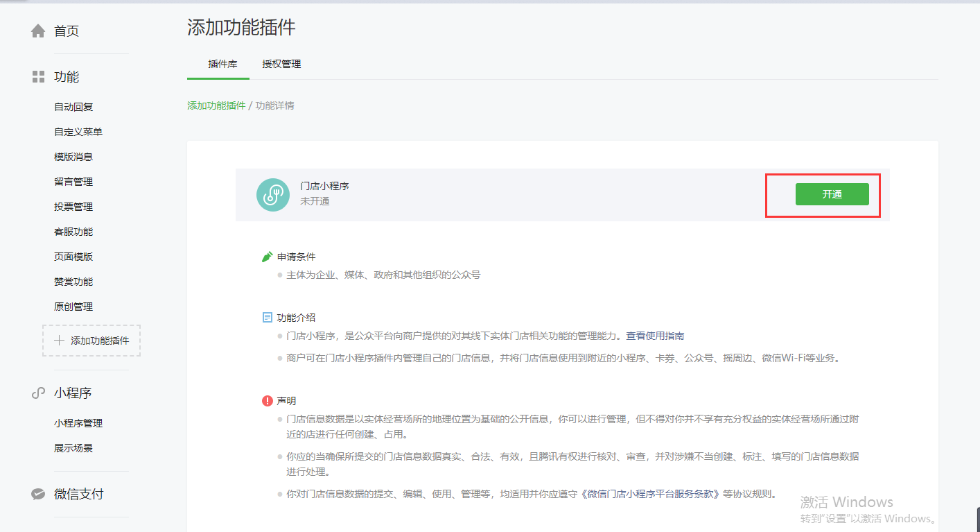Screen dimensions: 980x532
Task: Open 《微信门店小程序平台服务条款》 link
Action: [649, 495]
